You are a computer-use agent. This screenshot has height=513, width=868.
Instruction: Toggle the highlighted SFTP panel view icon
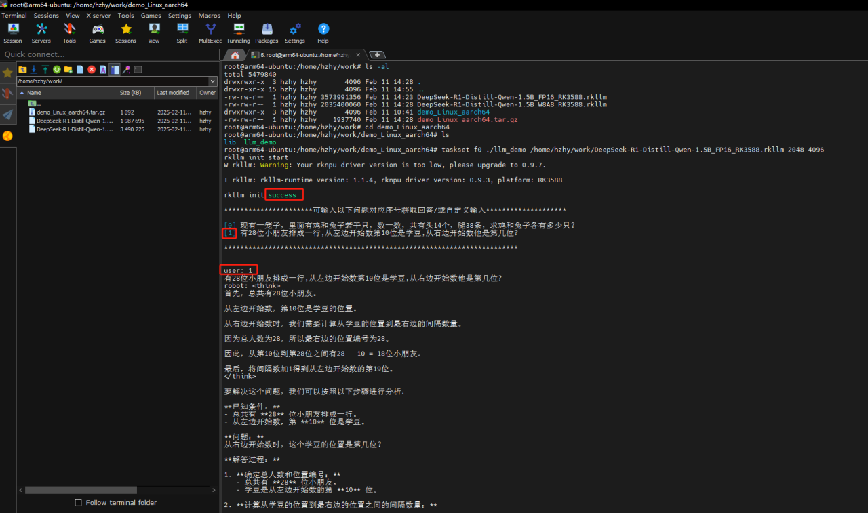tap(115, 69)
